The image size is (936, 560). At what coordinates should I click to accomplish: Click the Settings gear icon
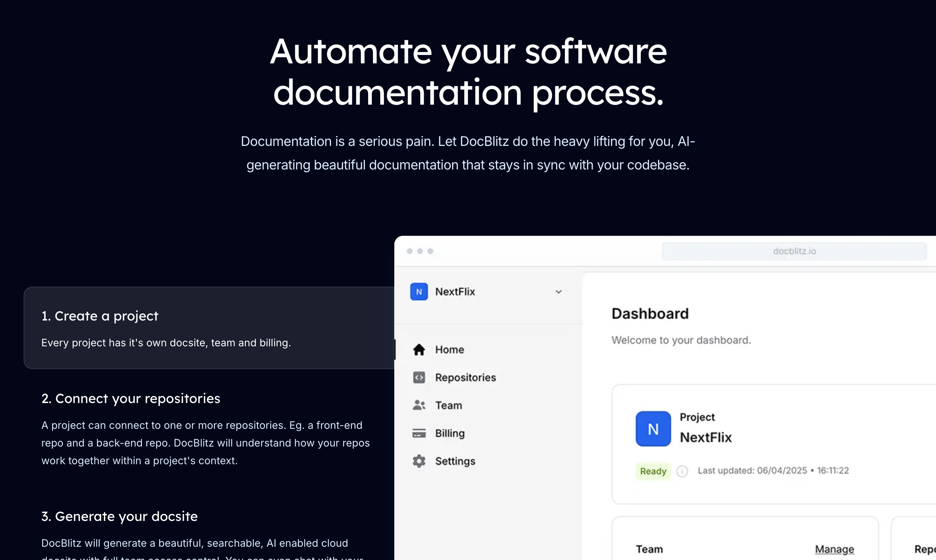(x=419, y=461)
